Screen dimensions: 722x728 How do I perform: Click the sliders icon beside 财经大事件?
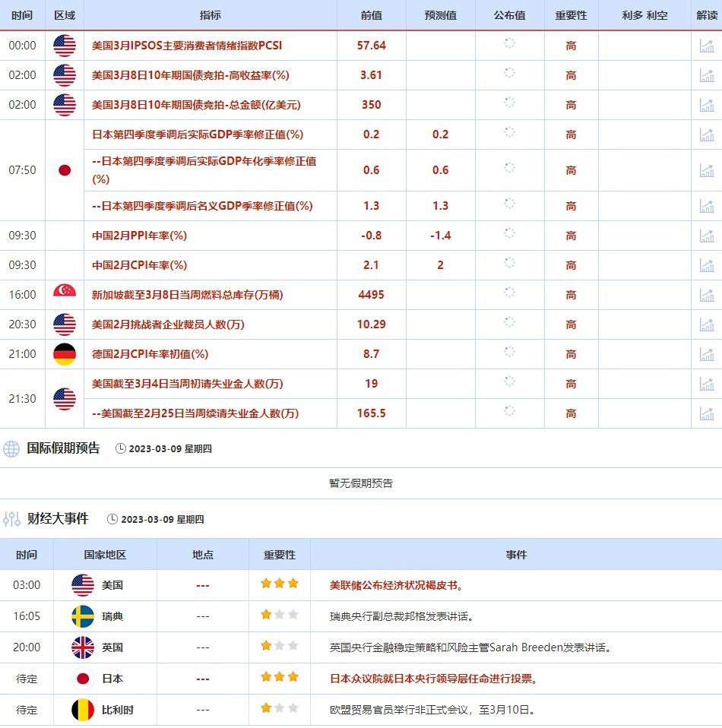(11, 519)
